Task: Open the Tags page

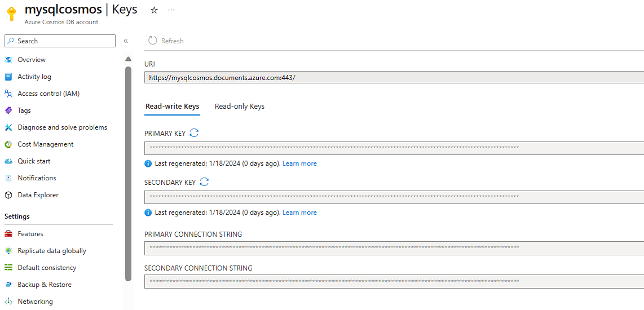Action: point(24,110)
